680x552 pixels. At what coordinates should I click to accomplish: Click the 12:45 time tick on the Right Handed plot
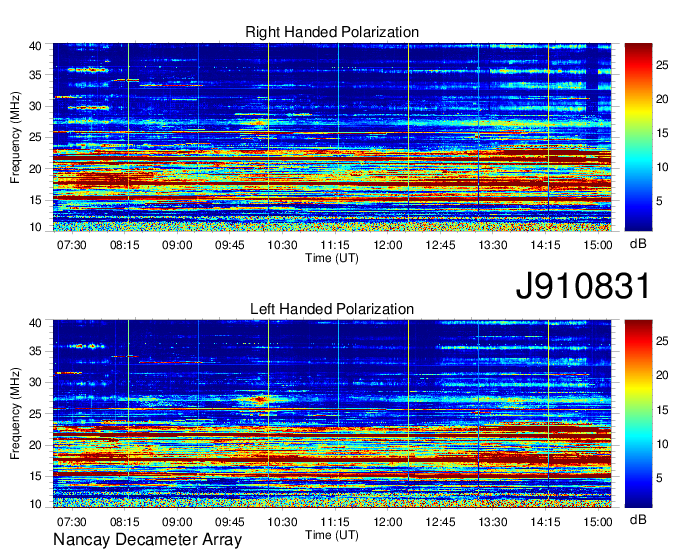click(440, 245)
